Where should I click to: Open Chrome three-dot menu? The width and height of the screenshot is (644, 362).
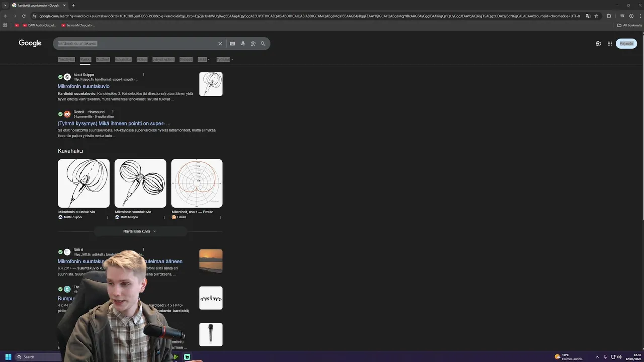[639, 16]
